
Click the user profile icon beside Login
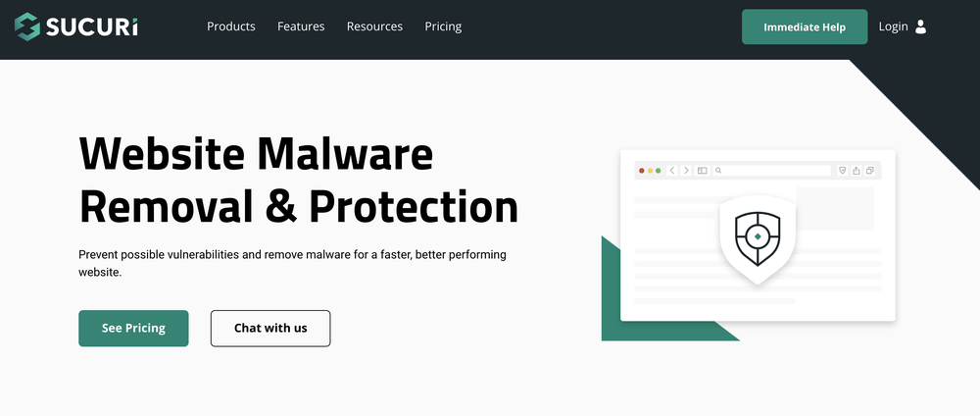click(920, 27)
